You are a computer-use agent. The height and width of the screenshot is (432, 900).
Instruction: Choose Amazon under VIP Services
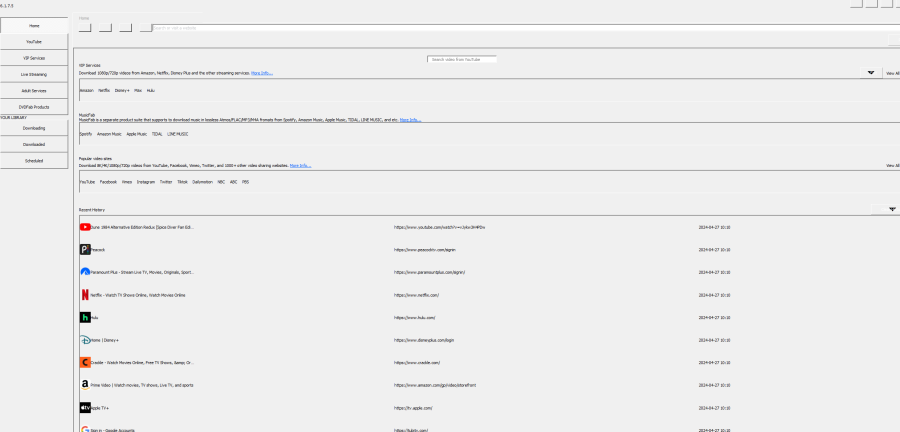[87, 90]
